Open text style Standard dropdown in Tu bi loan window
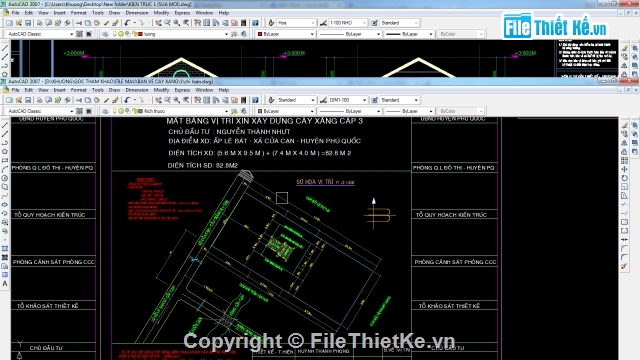 313,100
